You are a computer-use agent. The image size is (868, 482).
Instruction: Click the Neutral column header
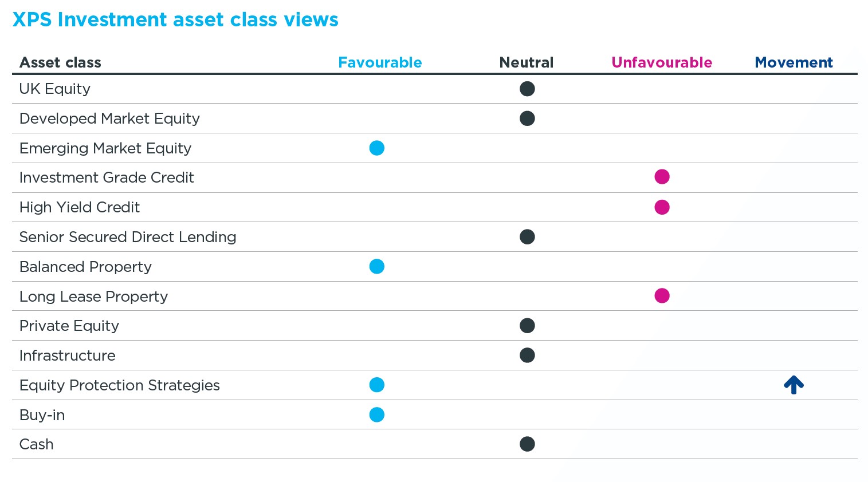[x=527, y=62]
